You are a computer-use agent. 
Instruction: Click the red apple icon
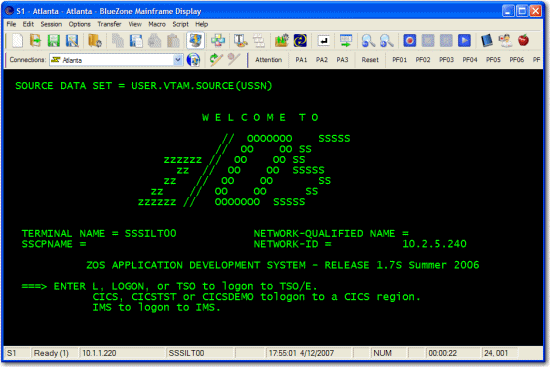pos(524,41)
